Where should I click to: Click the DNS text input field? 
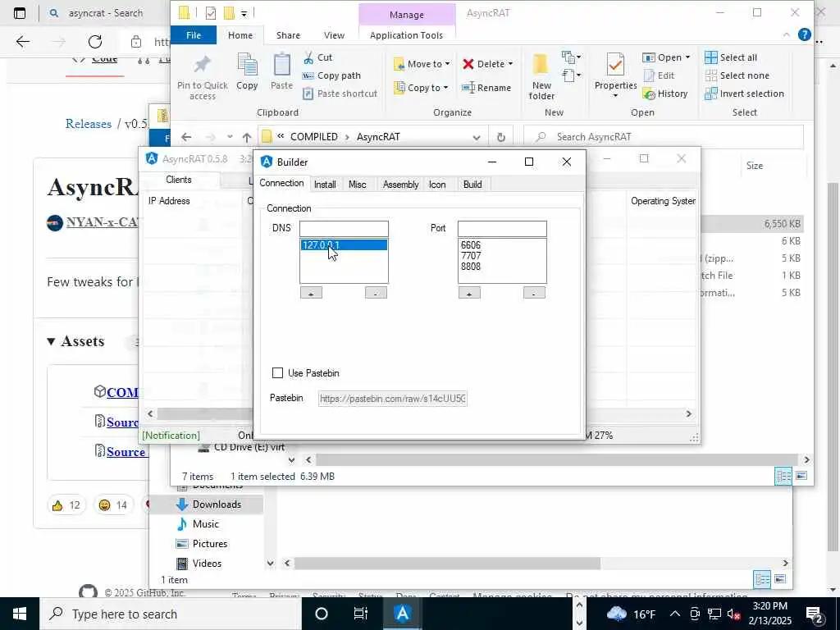(344, 229)
